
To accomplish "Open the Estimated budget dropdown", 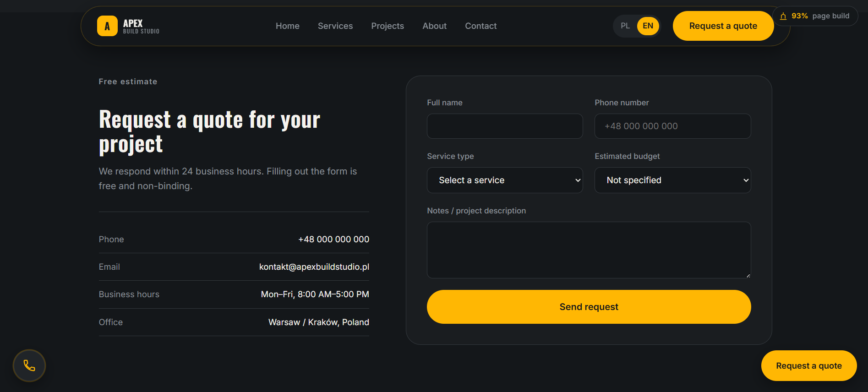I will point(672,180).
